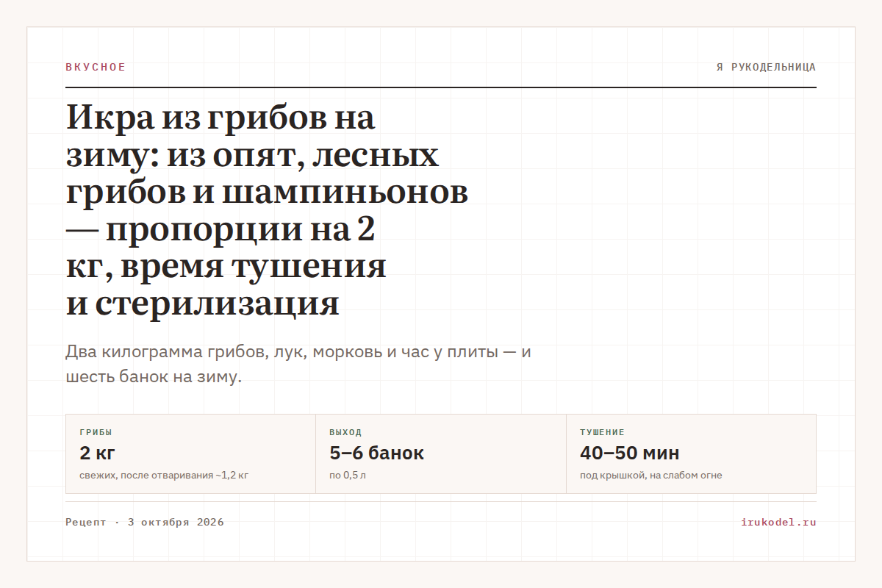Click the note about ~1,2 кг
This screenshot has height=588, width=882.
(x=164, y=476)
